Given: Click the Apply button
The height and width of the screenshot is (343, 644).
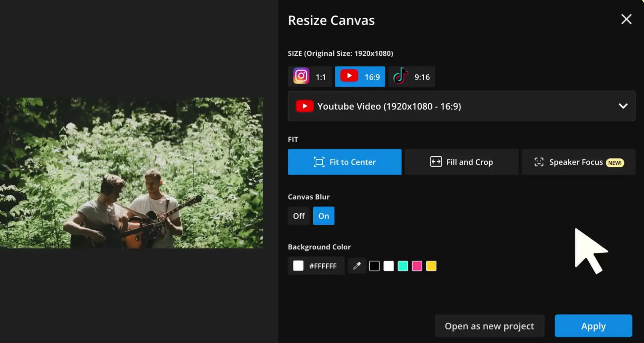Looking at the screenshot, I should click(x=593, y=326).
